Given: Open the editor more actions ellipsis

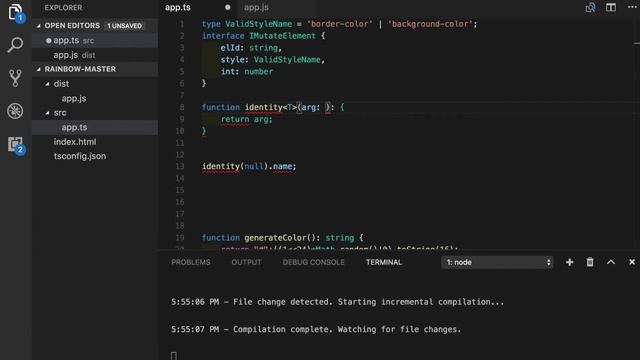Looking at the screenshot, I should coord(632,7).
